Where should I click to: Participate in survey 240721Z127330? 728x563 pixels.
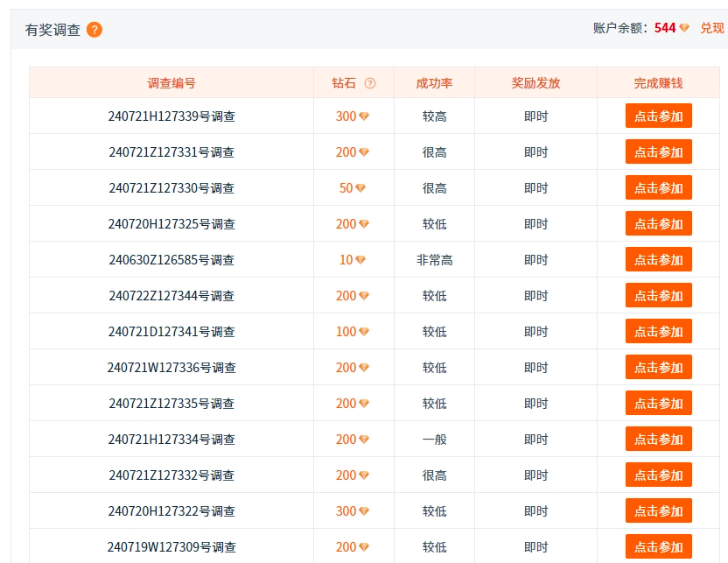[658, 187]
